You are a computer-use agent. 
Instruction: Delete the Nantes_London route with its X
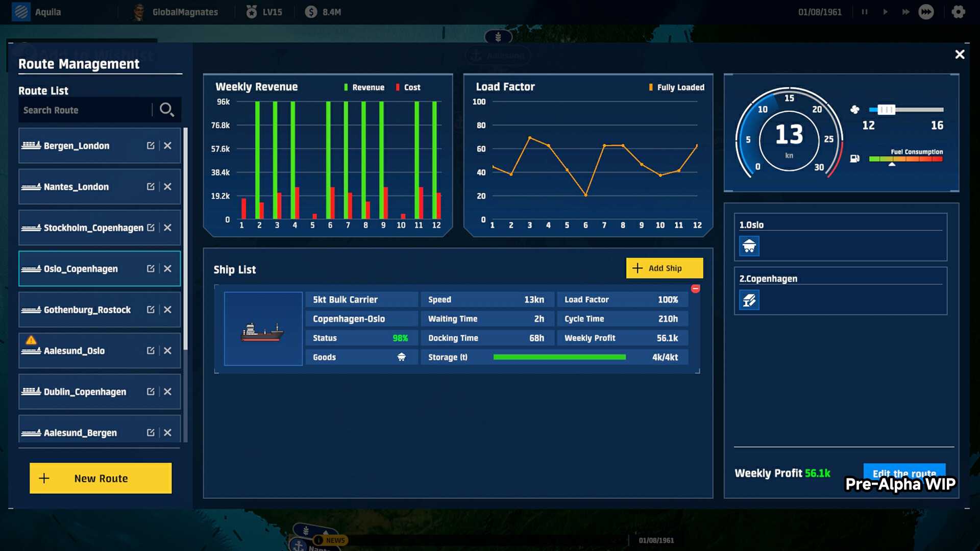tap(168, 186)
